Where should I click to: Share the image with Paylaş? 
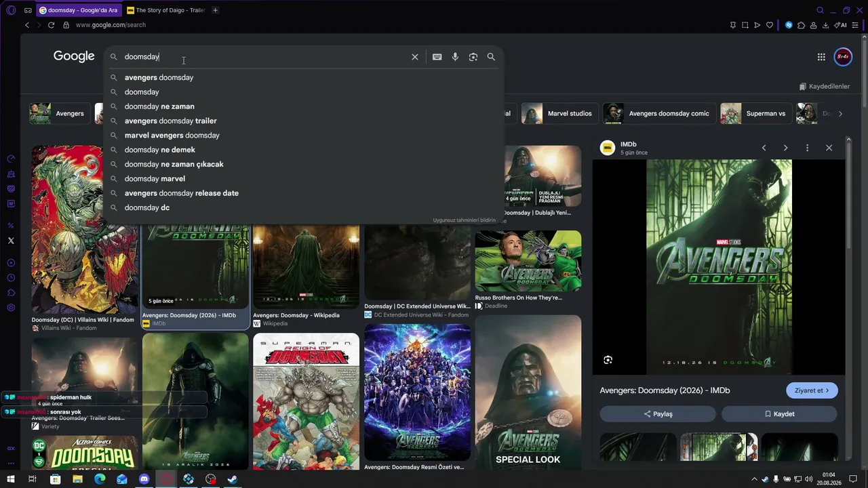coord(658,414)
